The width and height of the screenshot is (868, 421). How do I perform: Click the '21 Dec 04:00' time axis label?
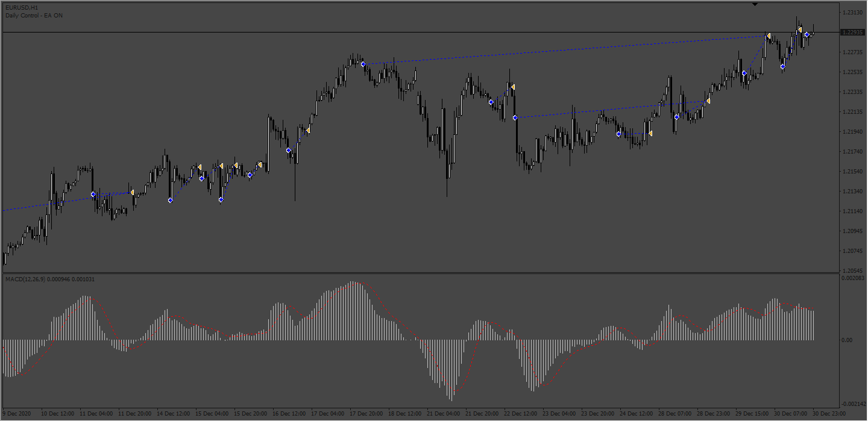(443, 414)
